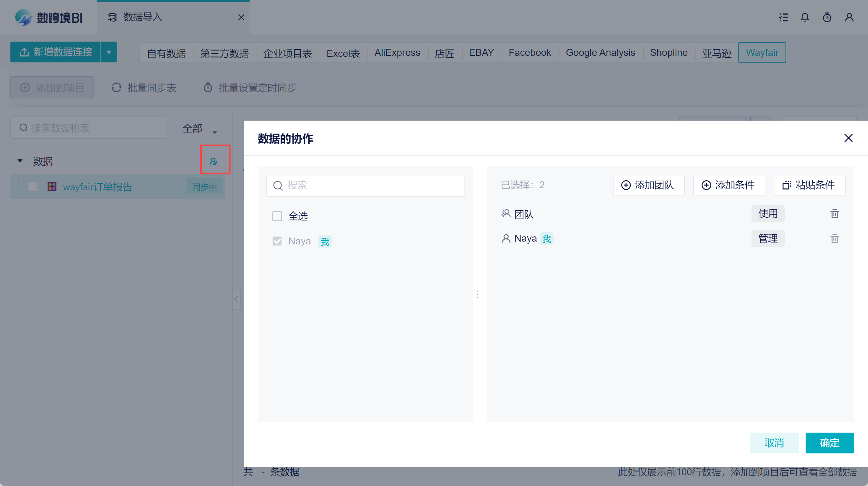The image size is (868, 486).
Task: Check the 全选 checkbox
Action: click(277, 216)
